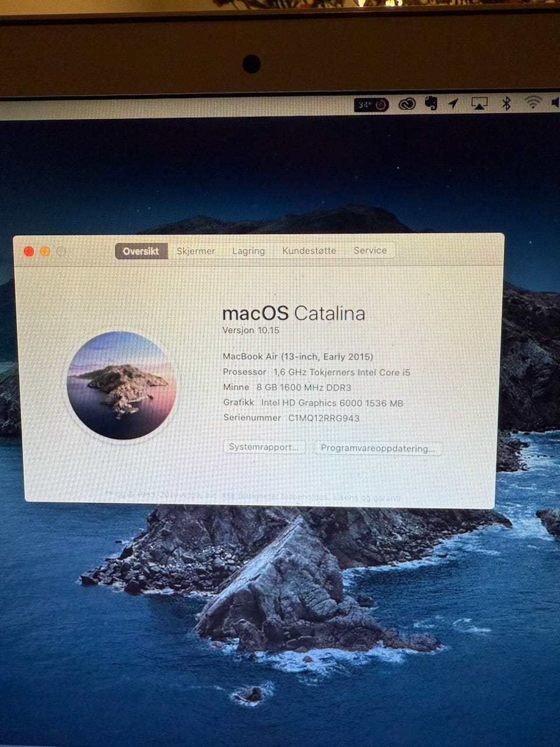Click MacBook Air (13-inch, Early 2015) text

pyautogui.click(x=298, y=357)
